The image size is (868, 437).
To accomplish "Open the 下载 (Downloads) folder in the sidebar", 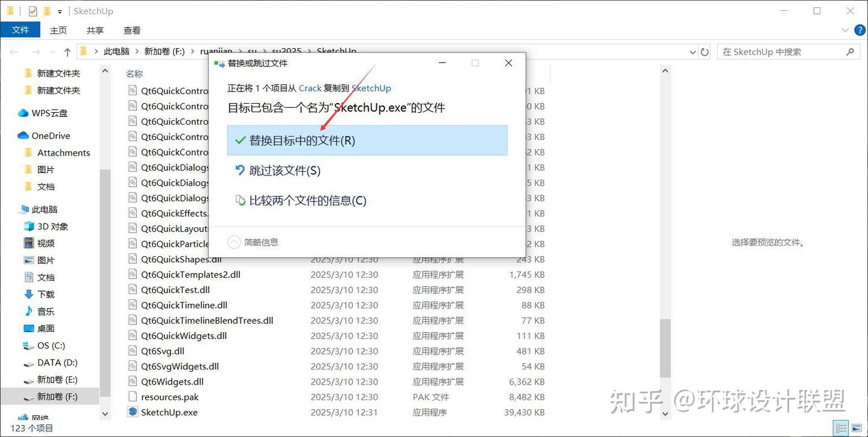I will pos(45,294).
